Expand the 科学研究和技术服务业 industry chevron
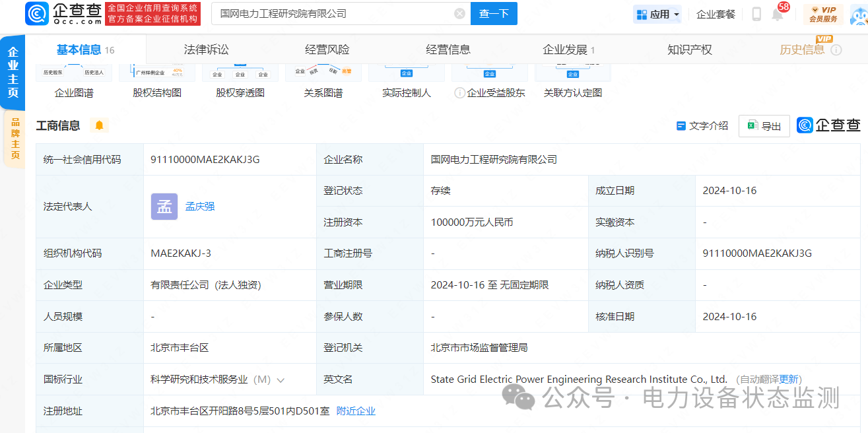The image size is (868, 433). [281, 380]
